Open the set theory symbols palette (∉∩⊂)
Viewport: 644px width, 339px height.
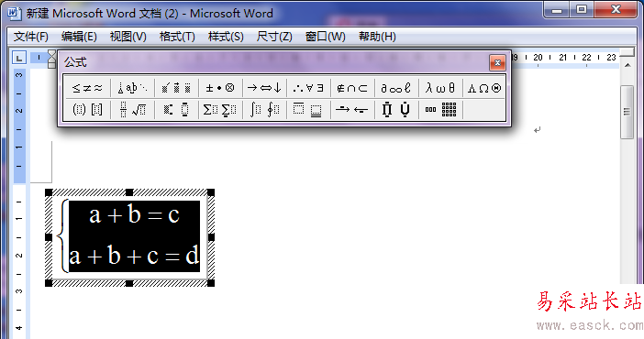(x=352, y=88)
